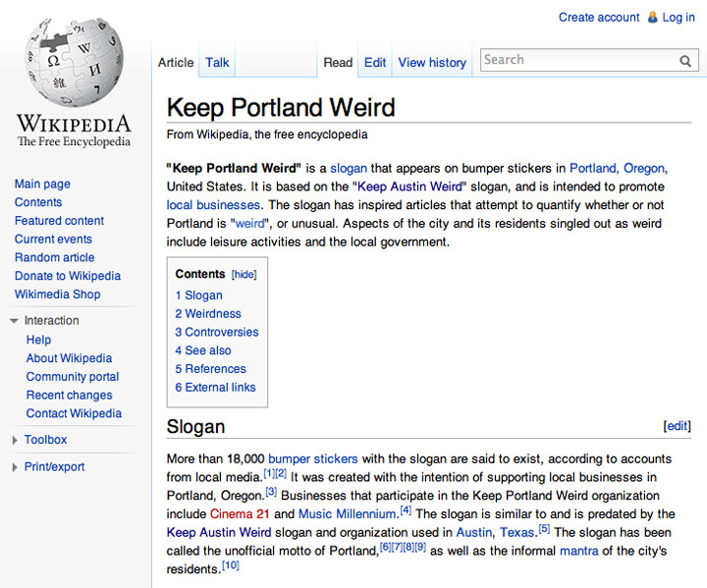This screenshot has height=588, width=707.
Task: Click citation [1]
Action: 269,474
